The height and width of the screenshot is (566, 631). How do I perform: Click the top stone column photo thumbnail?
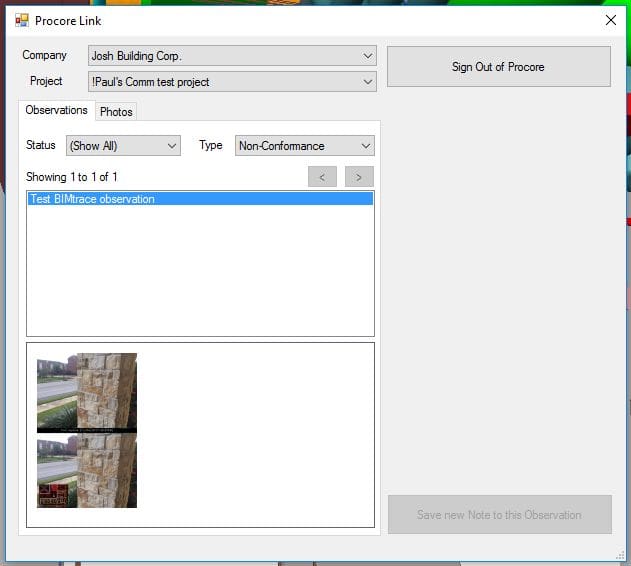[x=87, y=391]
